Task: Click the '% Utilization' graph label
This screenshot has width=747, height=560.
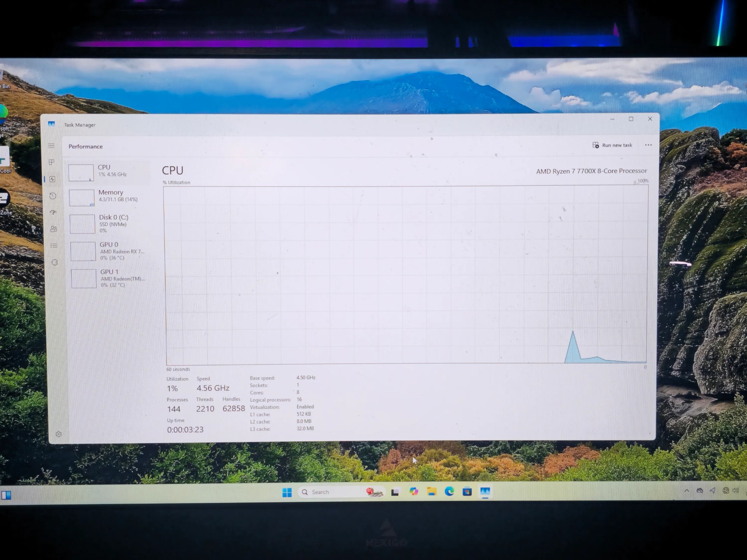Action: click(177, 182)
